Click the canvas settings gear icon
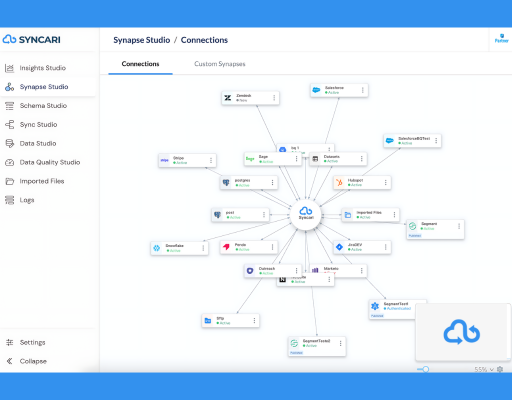512x400 pixels. point(500,369)
